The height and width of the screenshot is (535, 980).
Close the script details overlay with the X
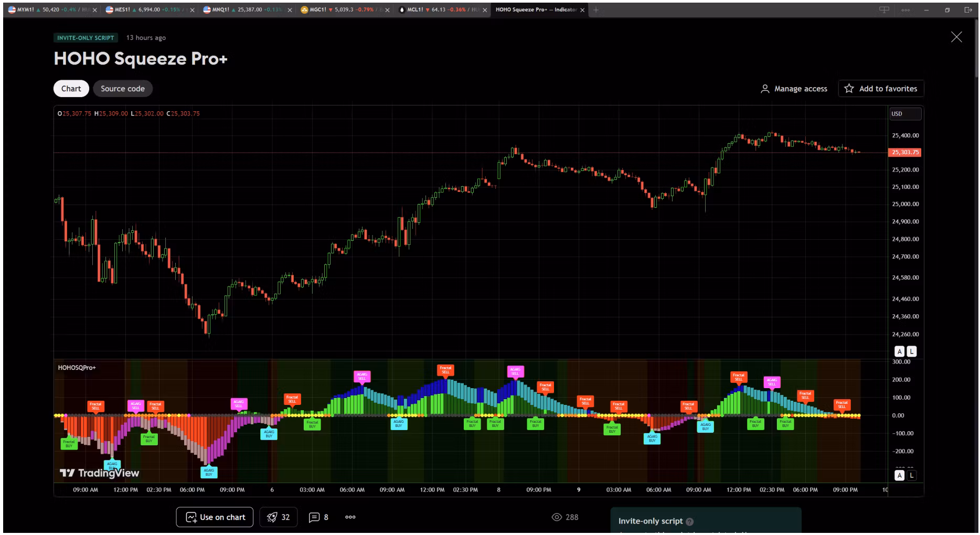pyautogui.click(x=956, y=37)
